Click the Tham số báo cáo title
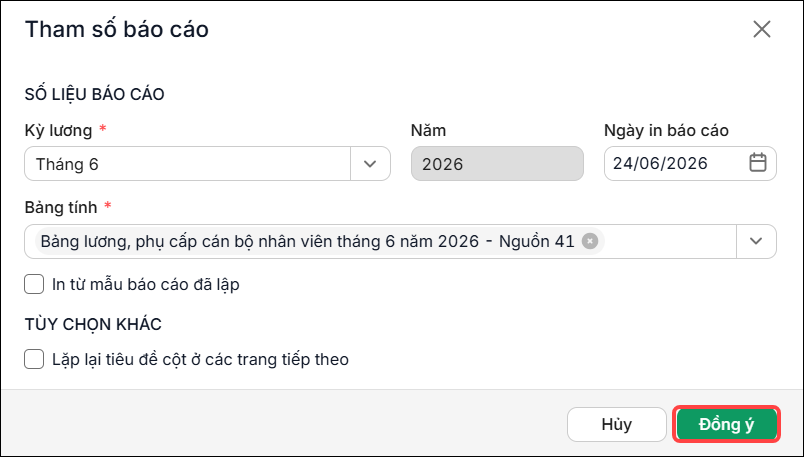The width and height of the screenshot is (804, 457). coord(117,29)
